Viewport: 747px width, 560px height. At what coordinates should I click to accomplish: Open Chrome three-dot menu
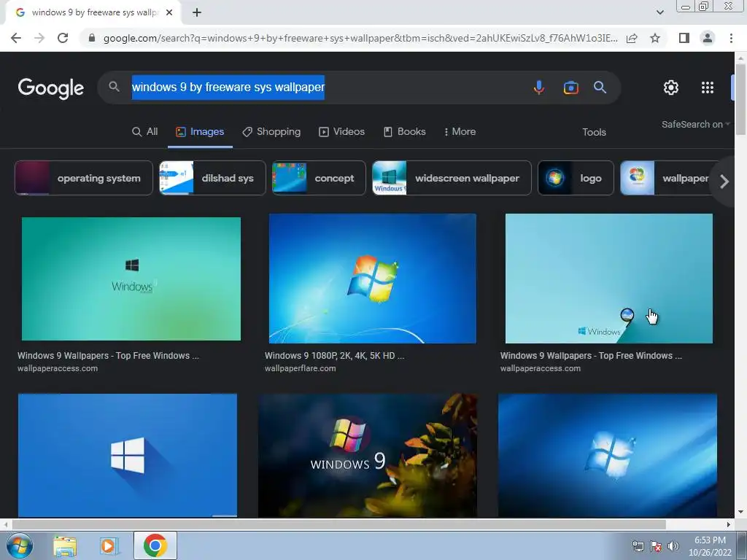click(x=731, y=38)
